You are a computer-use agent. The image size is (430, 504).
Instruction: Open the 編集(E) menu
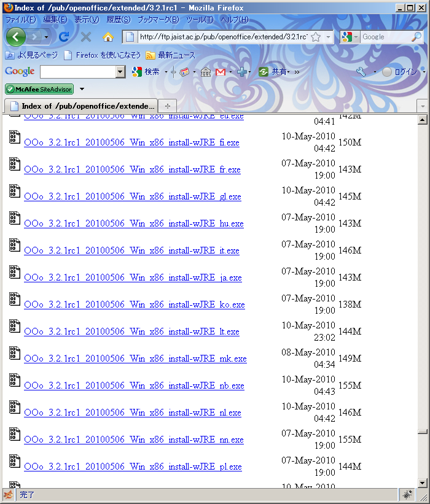click(x=55, y=20)
